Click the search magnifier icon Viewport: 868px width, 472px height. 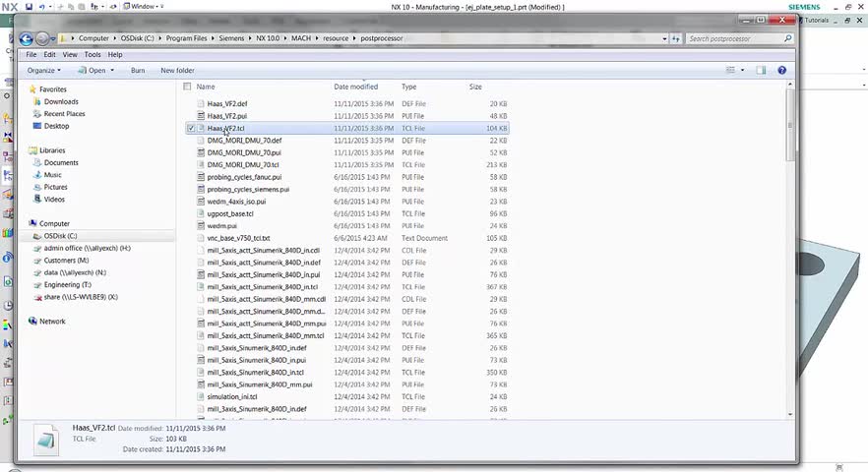tap(787, 38)
